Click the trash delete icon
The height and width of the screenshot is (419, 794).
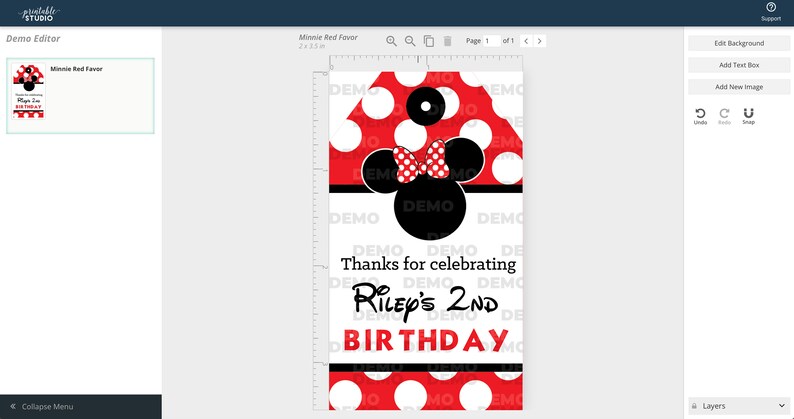coord(448,41)
